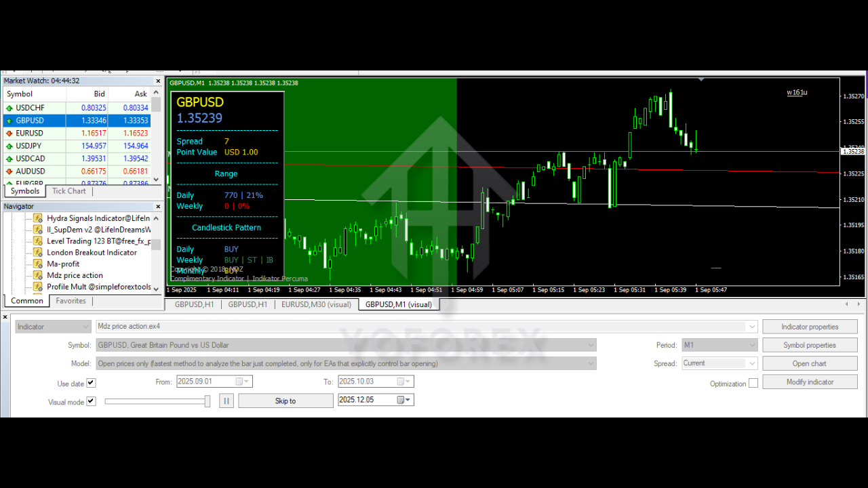This screenshot has width=868, height=488.
Task: Disable Visual mode
Action: coord(92,401)
